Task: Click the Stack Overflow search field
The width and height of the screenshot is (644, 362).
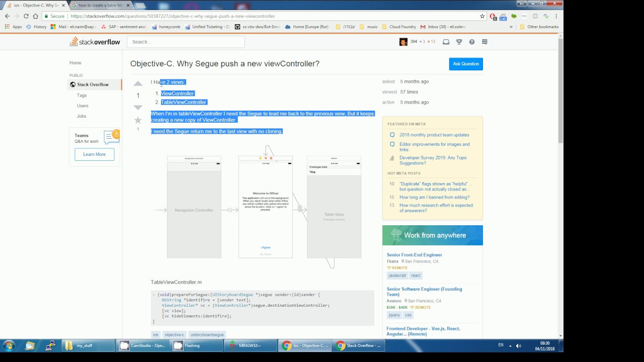Action: tap(186, 42)
